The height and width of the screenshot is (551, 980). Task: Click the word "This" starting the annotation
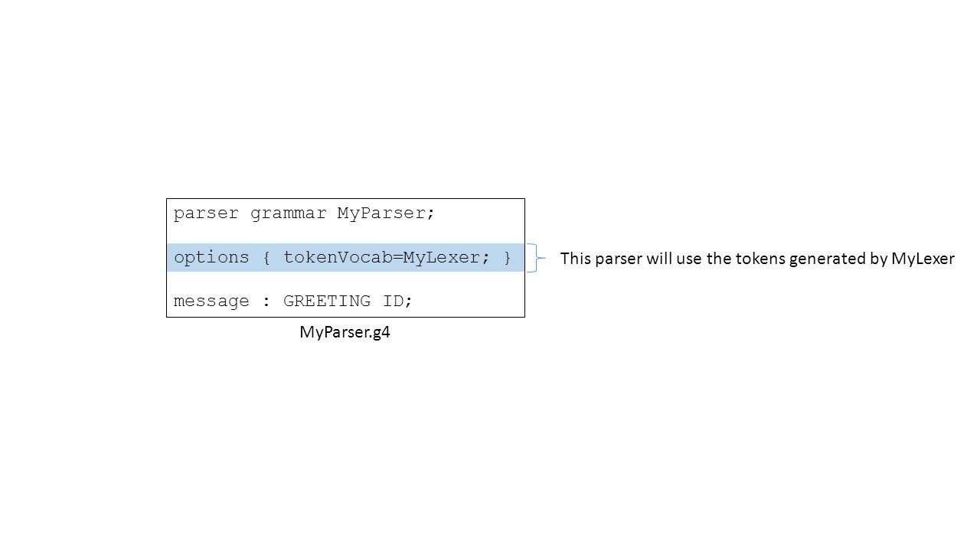tap(574, 259)
